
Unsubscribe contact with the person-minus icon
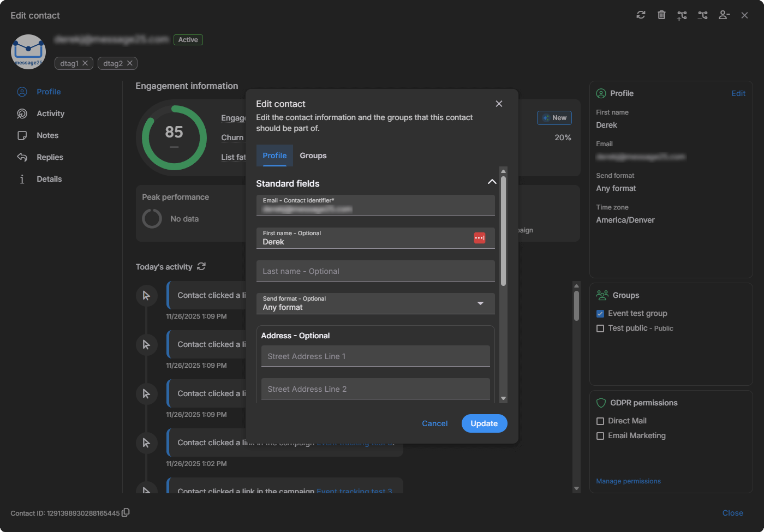coord(724,15)
